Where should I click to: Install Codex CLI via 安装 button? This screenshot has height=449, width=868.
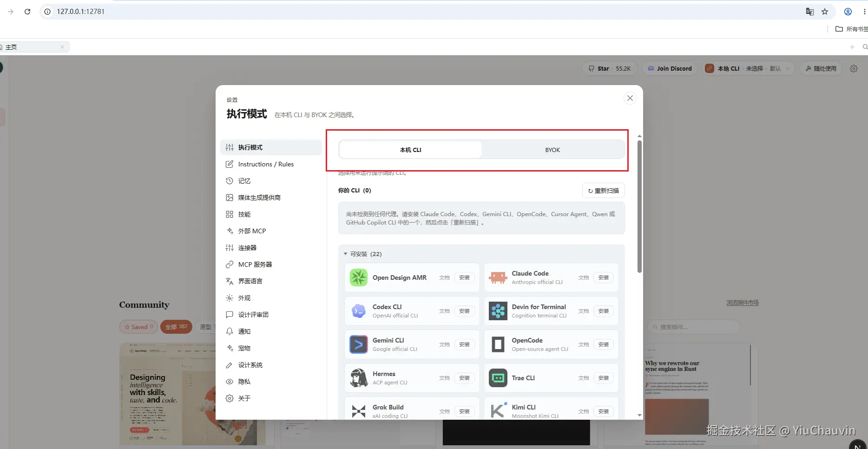[464, 311]
